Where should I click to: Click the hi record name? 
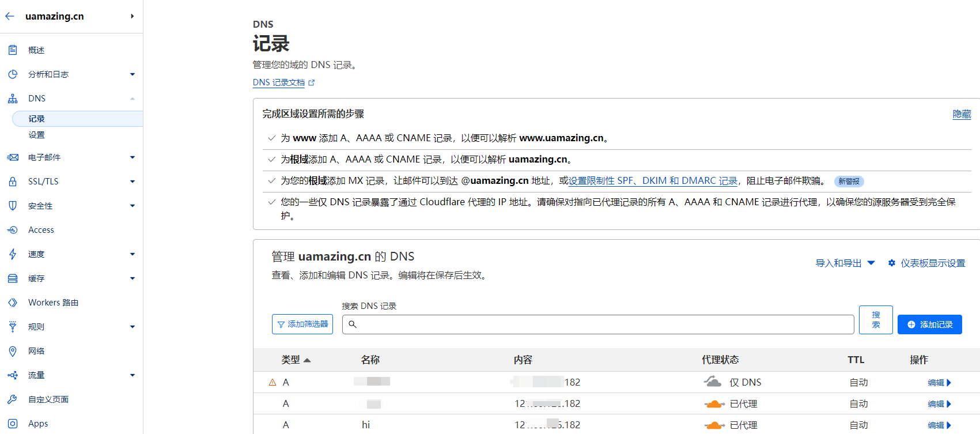pyautogui.click(x=366, y=425)
